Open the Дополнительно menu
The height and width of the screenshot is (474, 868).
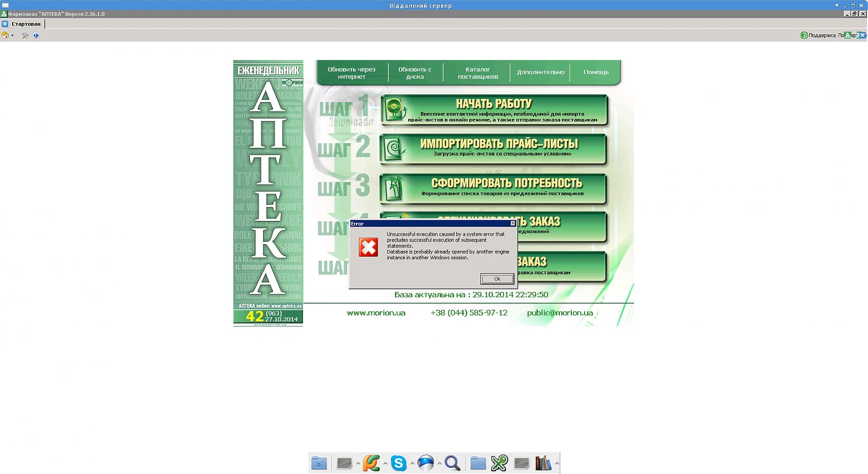click(x=540, y=72)
